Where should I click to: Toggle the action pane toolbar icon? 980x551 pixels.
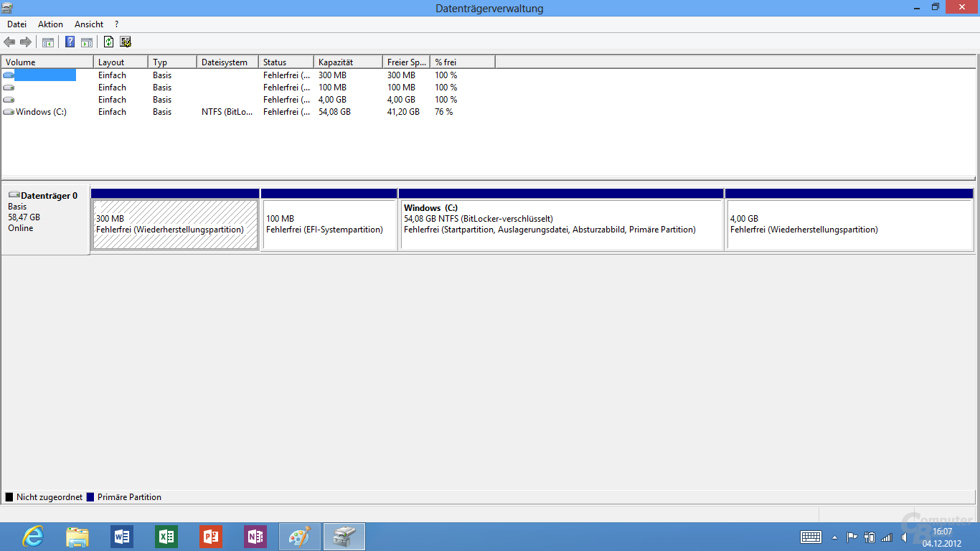coord(87,42)
